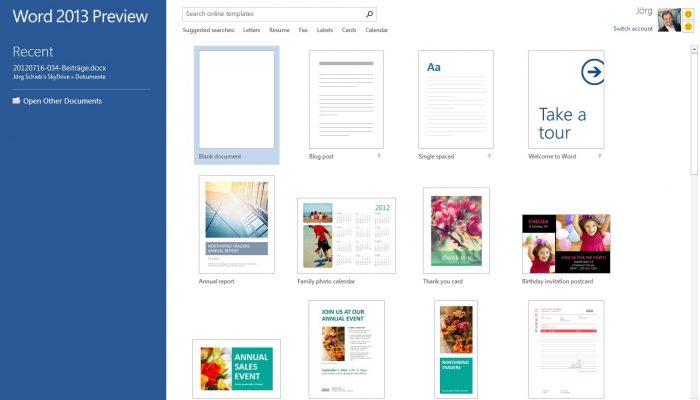This screenshot has height=400, width=700.
Task: Open the Thank you card template
Action: [x=456, y=230]
